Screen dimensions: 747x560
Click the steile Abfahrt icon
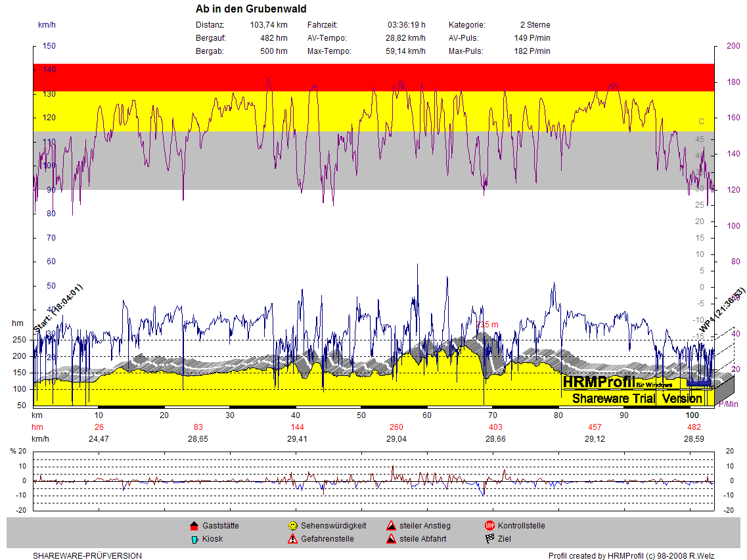pyautogui.click(x=391, y=539)
